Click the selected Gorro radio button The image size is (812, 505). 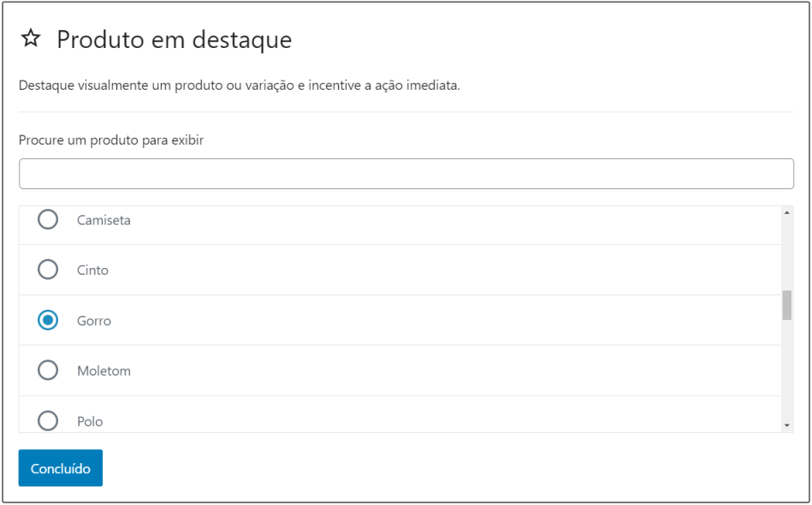[48, 320]
